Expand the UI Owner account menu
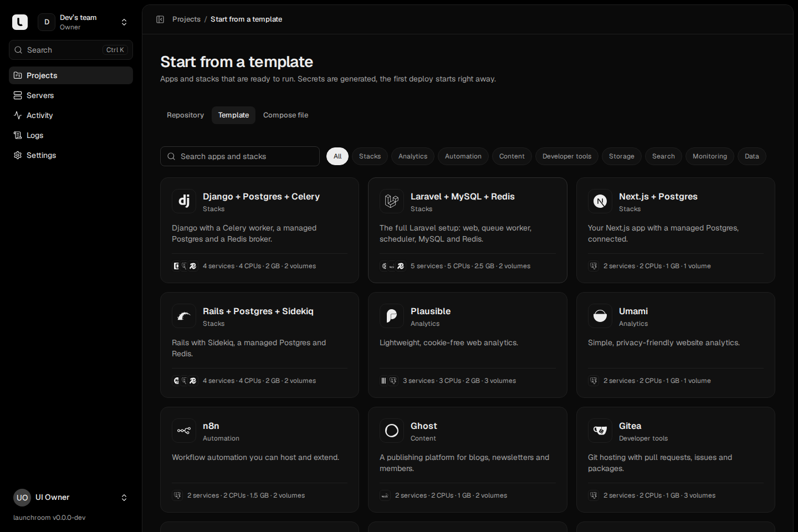Viewport: 798px width, 532px height. (x=124, y=498)
